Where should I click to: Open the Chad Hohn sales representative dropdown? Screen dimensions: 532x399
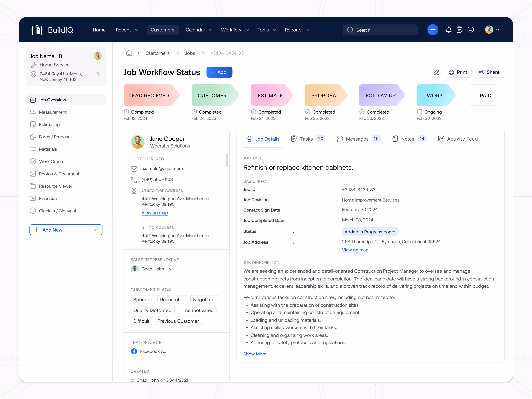[171, 269]
